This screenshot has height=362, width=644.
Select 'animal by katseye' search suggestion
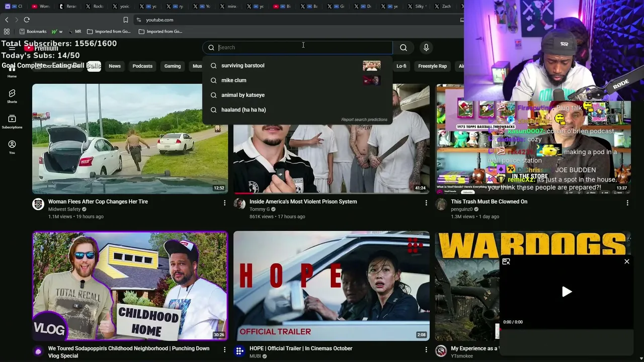pyautogui.click(x=297, y=95)
